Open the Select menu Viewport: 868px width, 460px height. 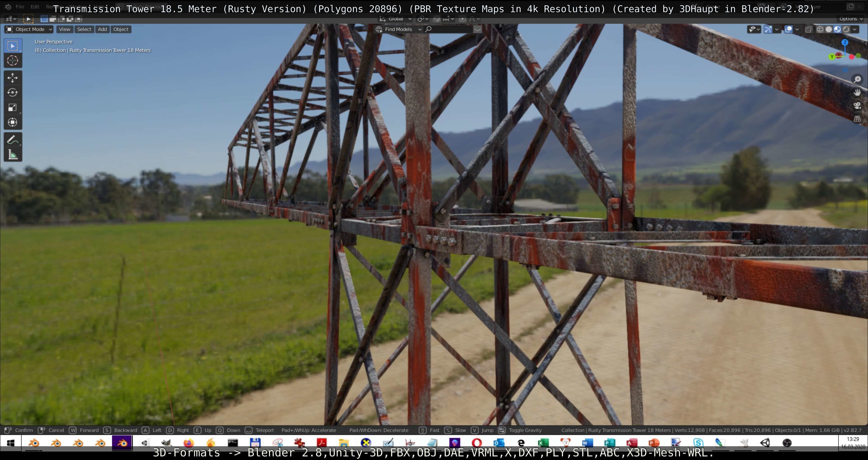[x=84, y=29]
